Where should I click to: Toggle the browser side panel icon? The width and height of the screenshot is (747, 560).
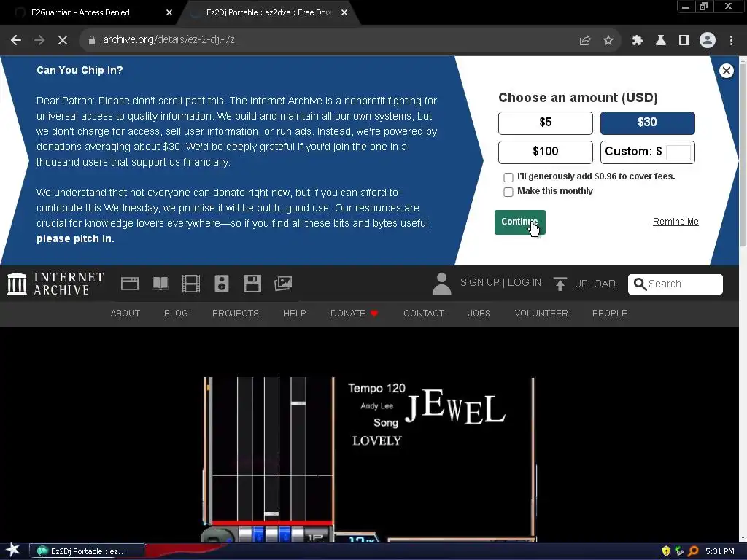click(684, 41)
